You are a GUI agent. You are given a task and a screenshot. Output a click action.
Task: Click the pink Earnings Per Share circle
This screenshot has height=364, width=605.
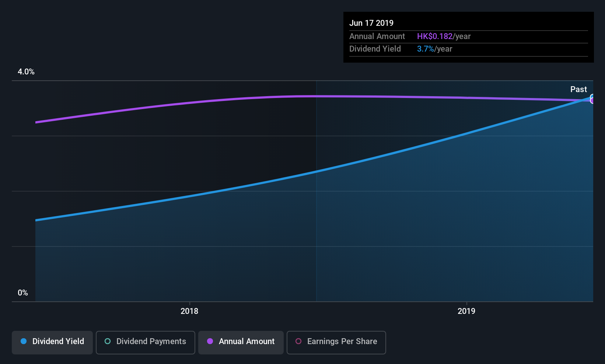tap(298, 341)
